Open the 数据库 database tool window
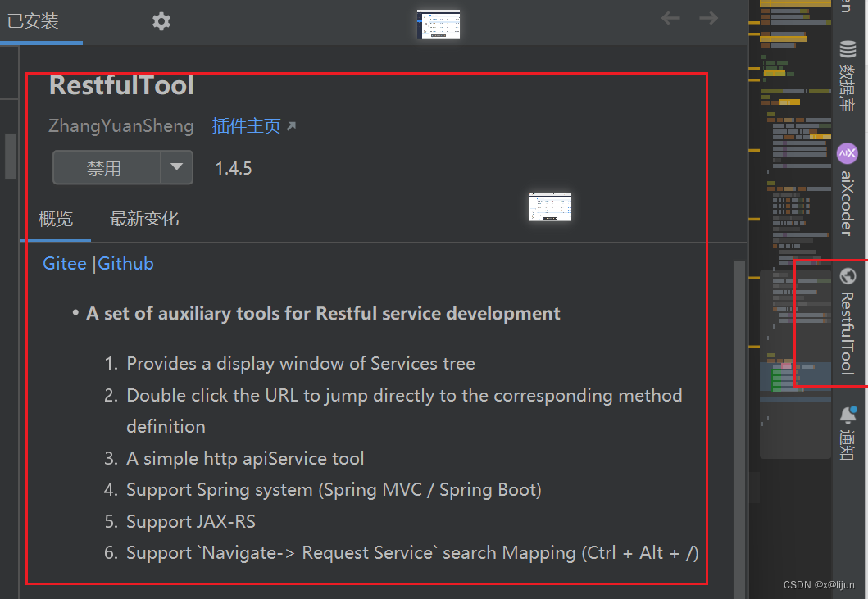The width and height of the screenshot is (868, 599). [x=848, y=76]
